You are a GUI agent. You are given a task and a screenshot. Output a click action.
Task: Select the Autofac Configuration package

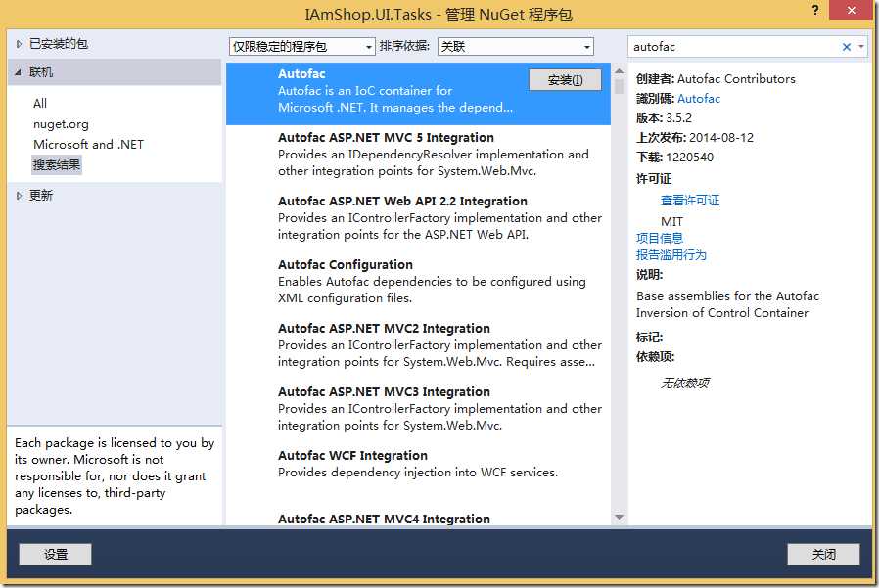tap(418, 282)
